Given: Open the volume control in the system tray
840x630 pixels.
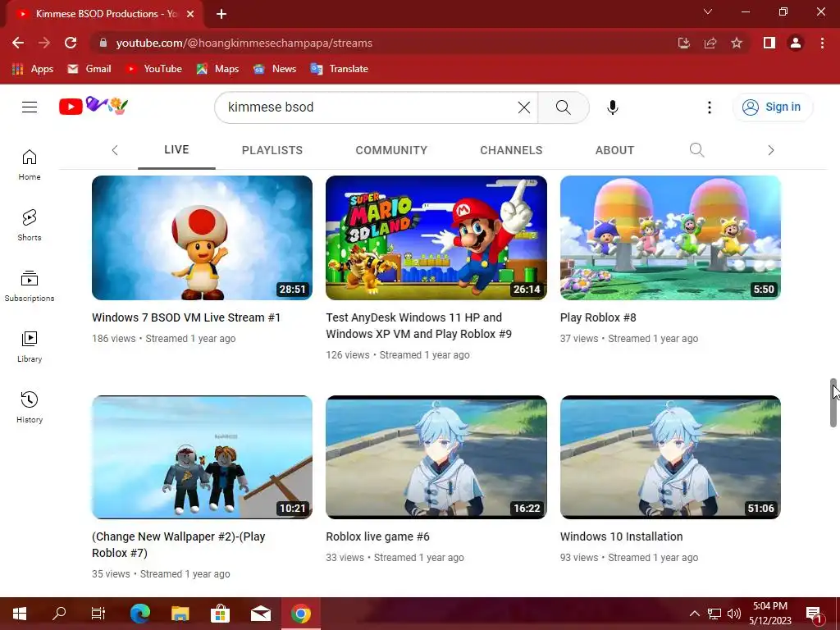Looking at the screenshot, I should click(x=734, y=614).
